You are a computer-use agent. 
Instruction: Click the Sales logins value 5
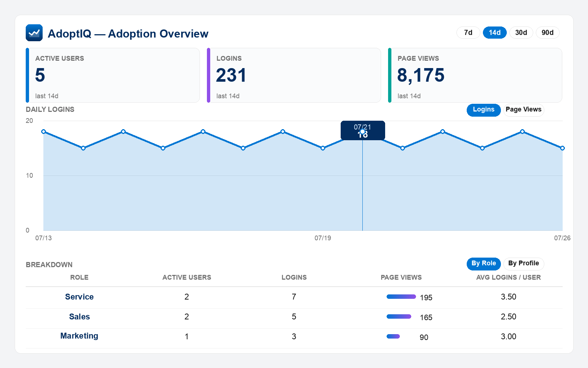[294, 317]
